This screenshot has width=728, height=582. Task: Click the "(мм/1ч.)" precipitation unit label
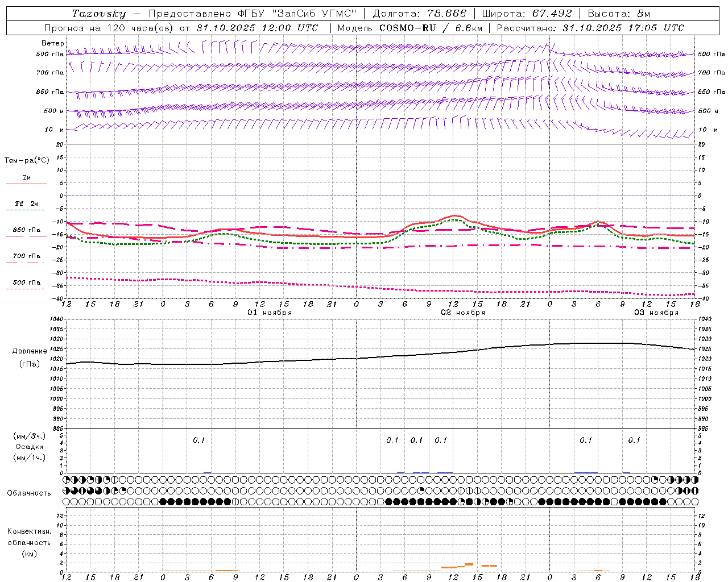[30, 458]
